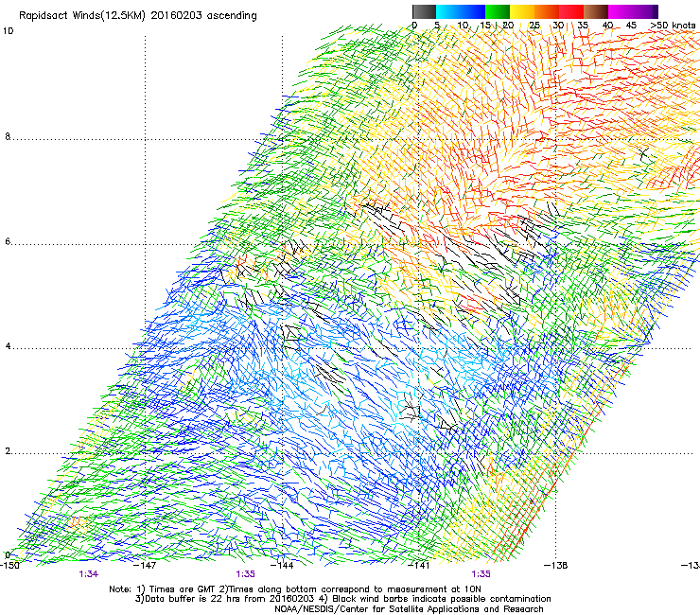Image resolution: width=700 pixels, height=615 pixels.
Task: Click the '40' colorbar tick label
Action: [x=607, y=26]
